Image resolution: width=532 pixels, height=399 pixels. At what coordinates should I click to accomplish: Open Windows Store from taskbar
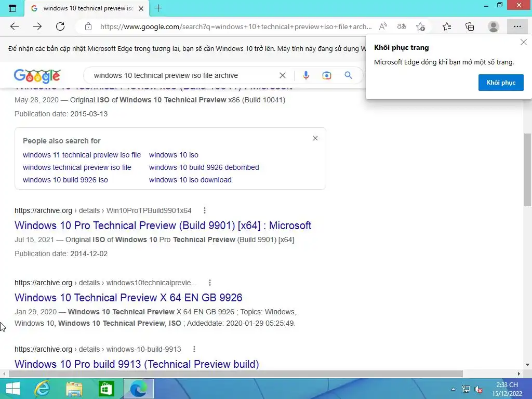(106, 389)
